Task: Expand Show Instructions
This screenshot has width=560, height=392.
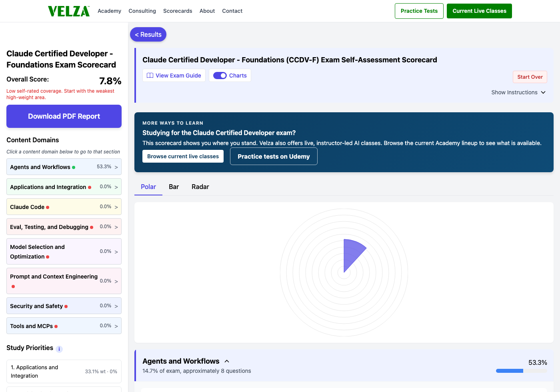Action: [x=518, y=92]
